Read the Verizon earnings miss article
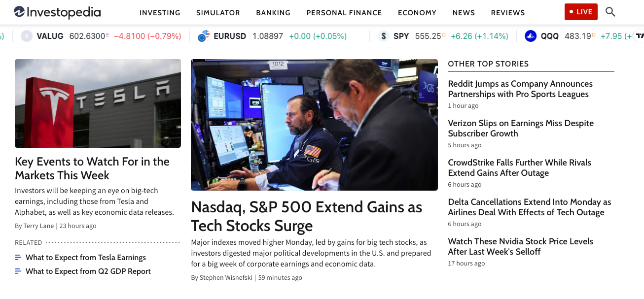 pyautogui.click(x=521, y=128)
